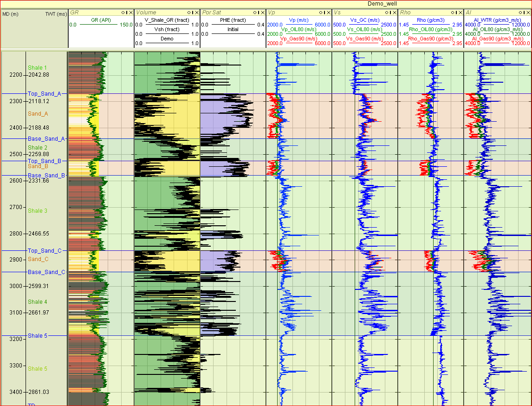The width and height of the screenshot is (532, 406).
Task: Close the Por Sat track with its X icon
Action: (263, 13)
